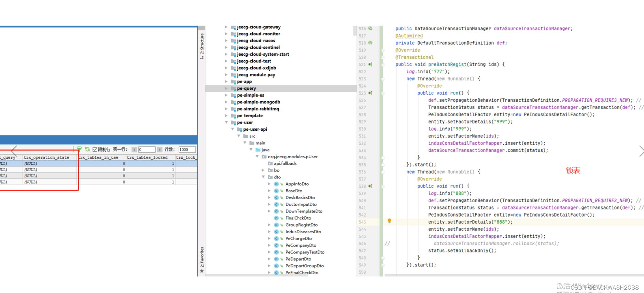Expand the jeecg-cloud-sentinel module
The image size is (644, 293).
[x=226, y=47]
